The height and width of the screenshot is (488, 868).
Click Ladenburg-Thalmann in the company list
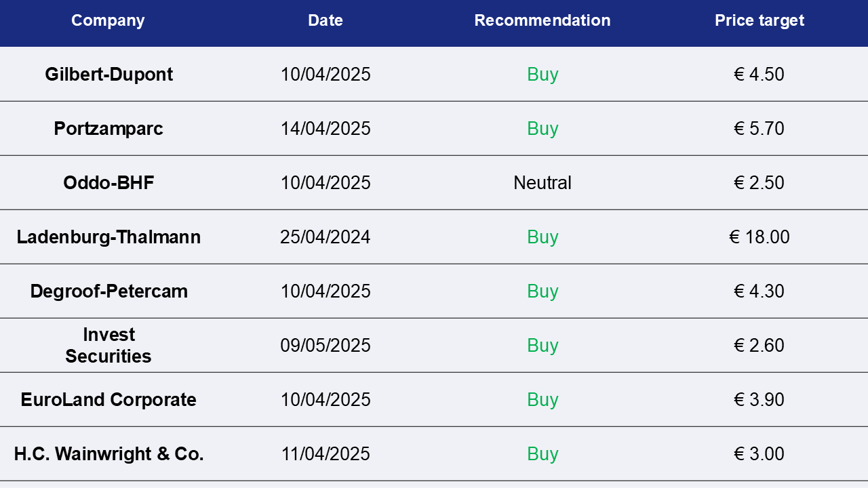(x=108, y=237)
